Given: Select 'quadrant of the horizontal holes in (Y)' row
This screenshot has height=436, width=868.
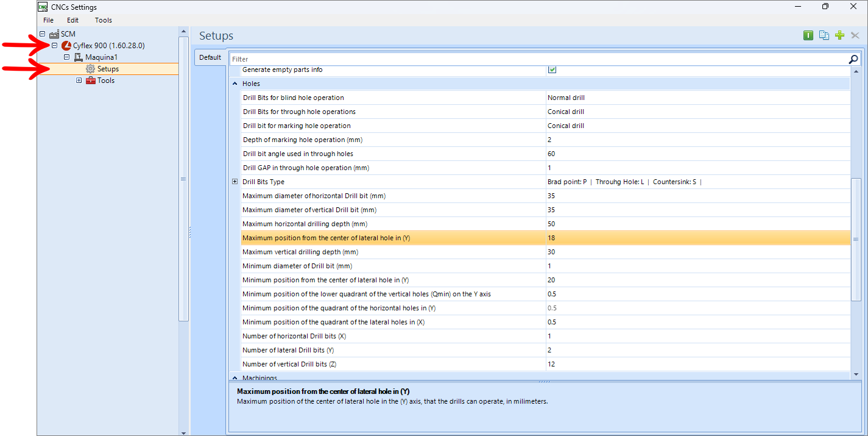Looking at the screenshot, I should click(x=545, y=308).
